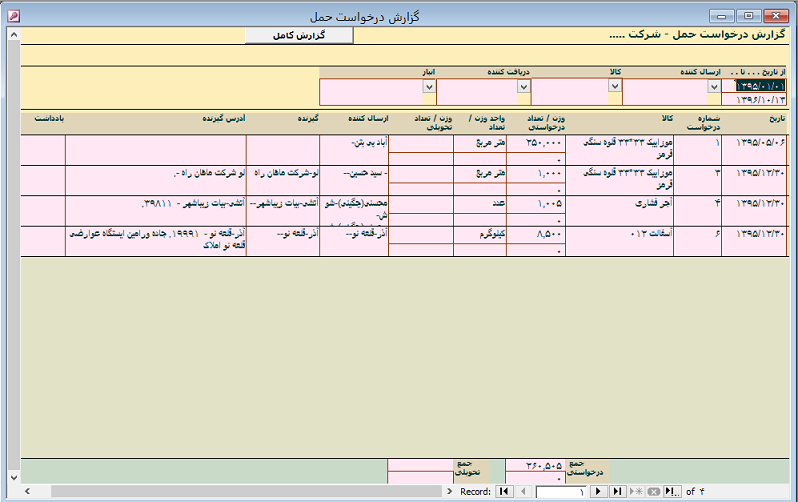798x502 pixels.
Task: Click the note cell in request ۱ row
Action: 43,150
